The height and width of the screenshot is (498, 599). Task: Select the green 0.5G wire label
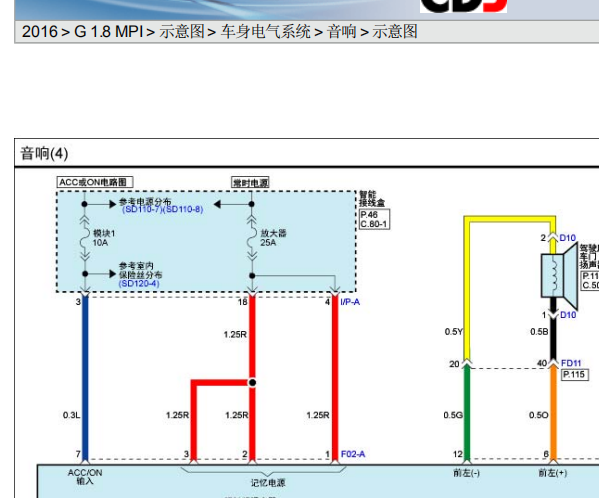pyautogui.click(x=453, y=415)
